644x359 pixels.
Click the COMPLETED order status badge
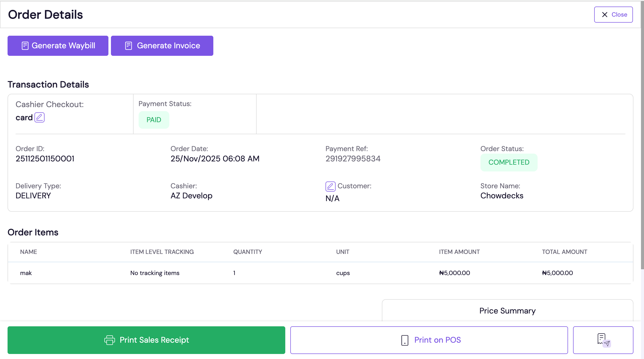[509, 162]
